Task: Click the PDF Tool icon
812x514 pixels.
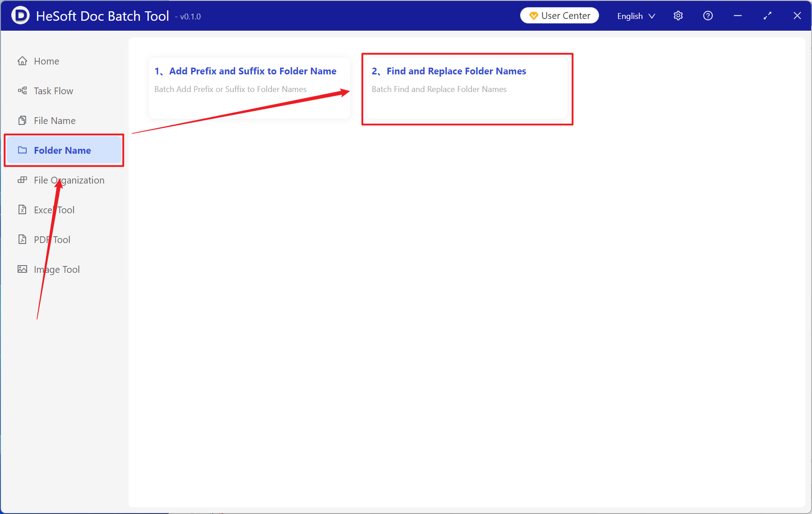Action: (22, 239)
